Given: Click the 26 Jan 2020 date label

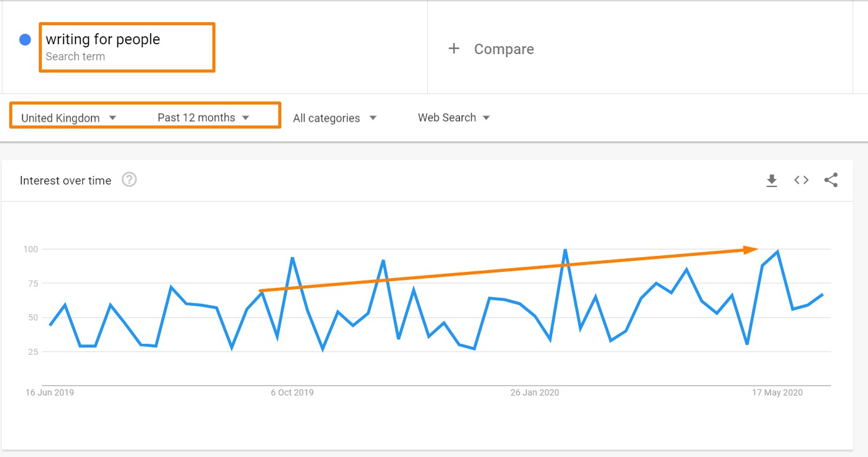Looking at the screenshot, I should tap(533, 392).
